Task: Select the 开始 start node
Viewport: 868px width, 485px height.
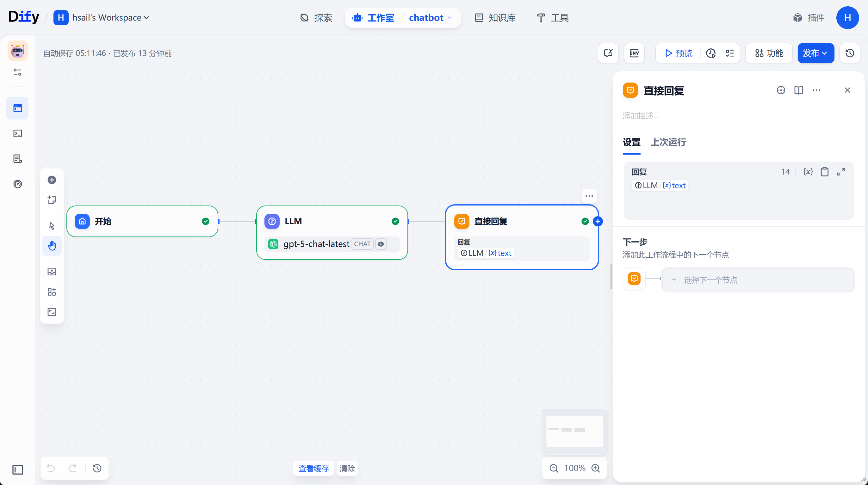Action: (142, 221)
